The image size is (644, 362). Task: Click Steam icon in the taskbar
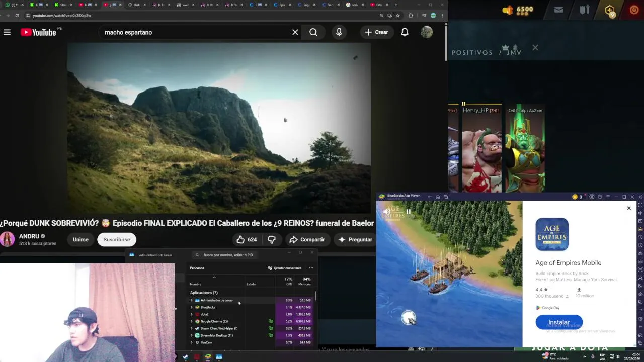tap(185, 357)
